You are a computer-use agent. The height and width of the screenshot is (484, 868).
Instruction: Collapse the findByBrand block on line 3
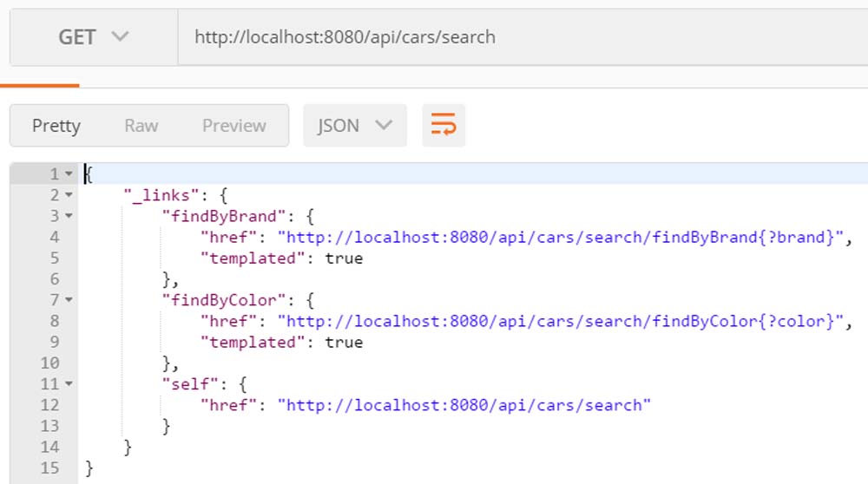[69, 216]
